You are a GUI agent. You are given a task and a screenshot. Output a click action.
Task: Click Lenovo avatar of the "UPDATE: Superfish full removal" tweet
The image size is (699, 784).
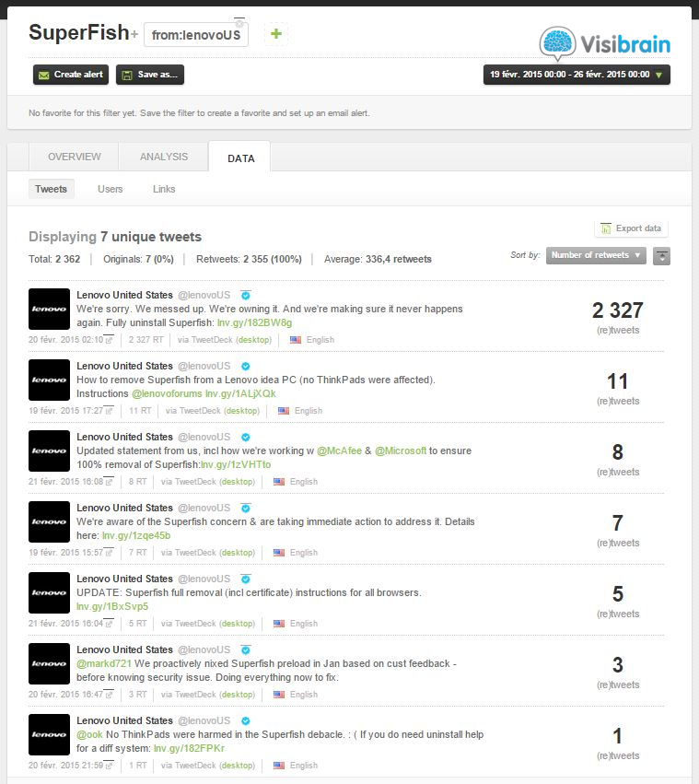pos(49,593)
